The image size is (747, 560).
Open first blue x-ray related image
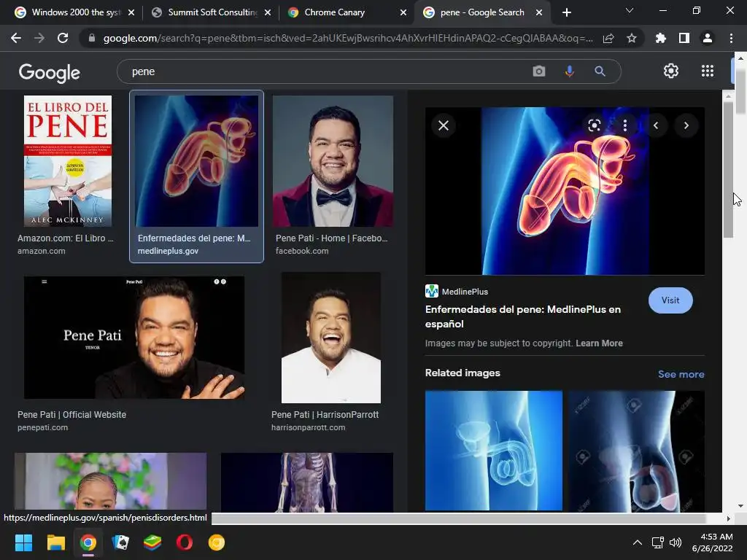pos(494,451)
